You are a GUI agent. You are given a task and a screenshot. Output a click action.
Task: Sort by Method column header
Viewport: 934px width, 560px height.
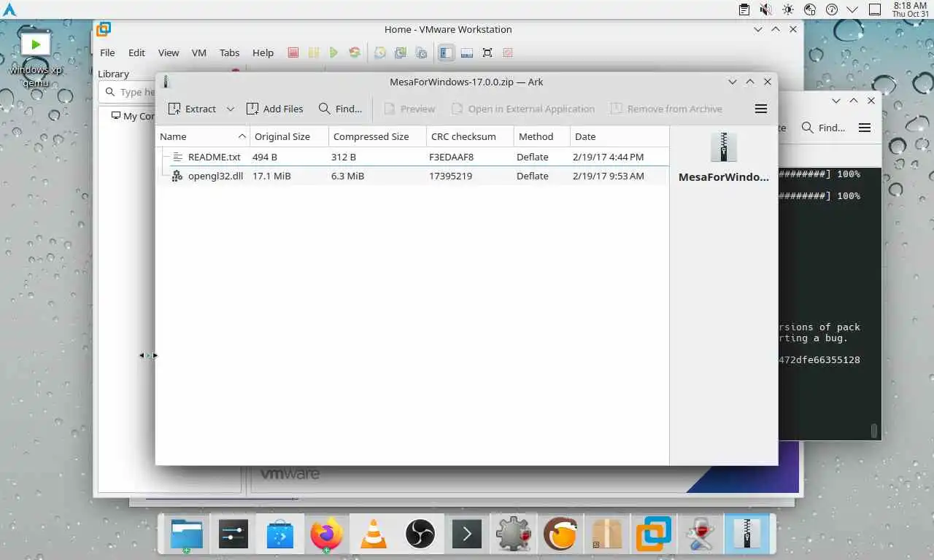click(541, 136)
